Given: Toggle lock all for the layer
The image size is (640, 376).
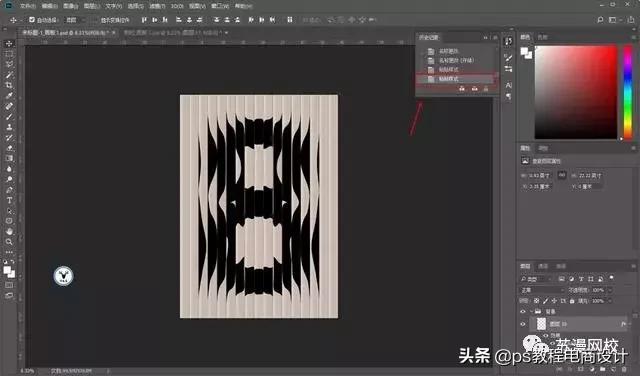Looking at the screenshot, I should coord(572,301).
